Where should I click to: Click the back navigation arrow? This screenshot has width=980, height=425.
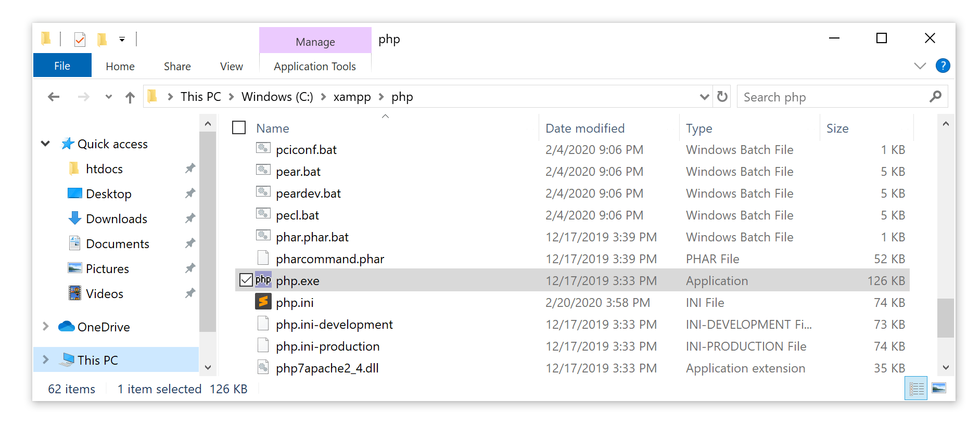click(x=54, y=97)
